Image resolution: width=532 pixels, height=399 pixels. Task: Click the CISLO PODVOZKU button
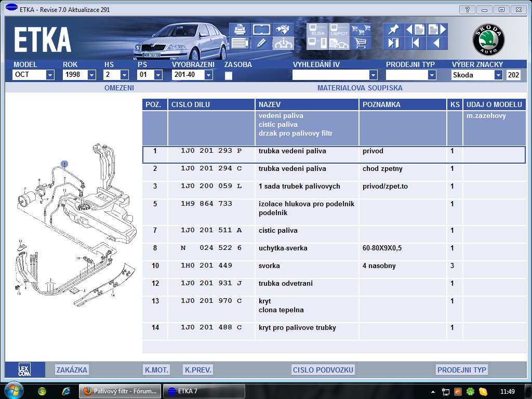(323, 370)
